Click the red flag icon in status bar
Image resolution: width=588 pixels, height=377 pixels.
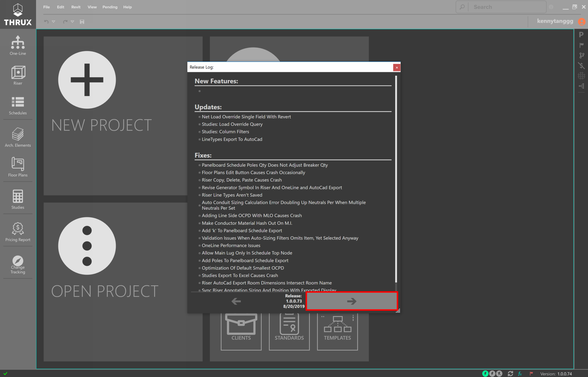(531, 374)
